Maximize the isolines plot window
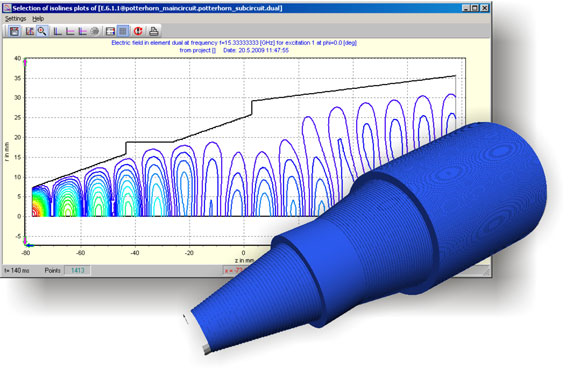This screenshot has height=373, width=580. [x=475, y=8]
